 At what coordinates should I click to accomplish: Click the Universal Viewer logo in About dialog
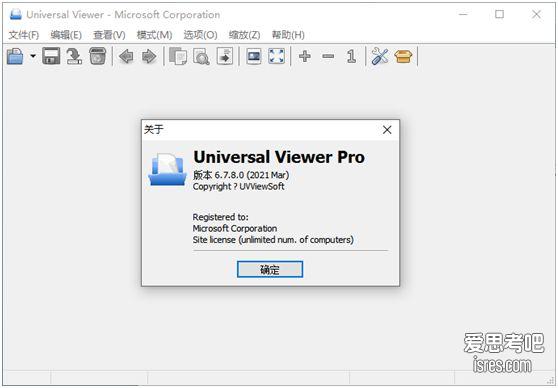167,169
